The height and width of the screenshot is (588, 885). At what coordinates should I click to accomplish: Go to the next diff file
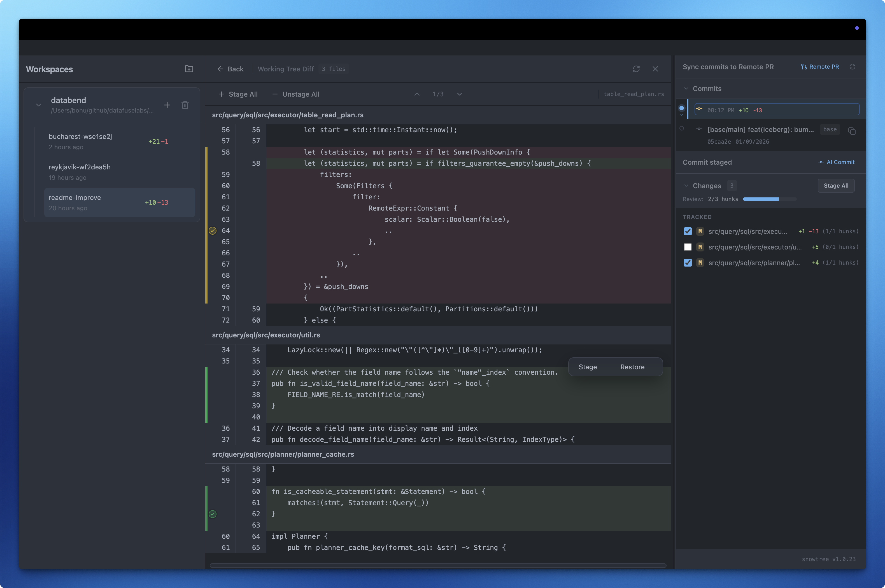(x=459, y=94)
